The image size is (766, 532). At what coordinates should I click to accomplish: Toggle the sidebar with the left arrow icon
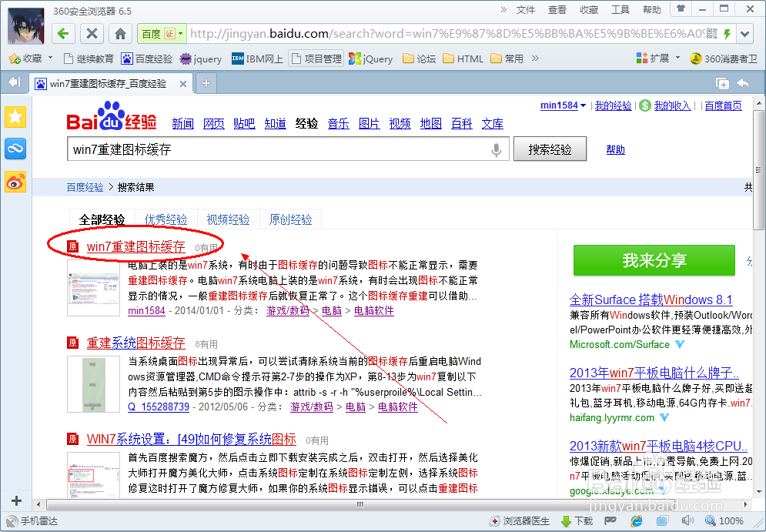(15, 82)
